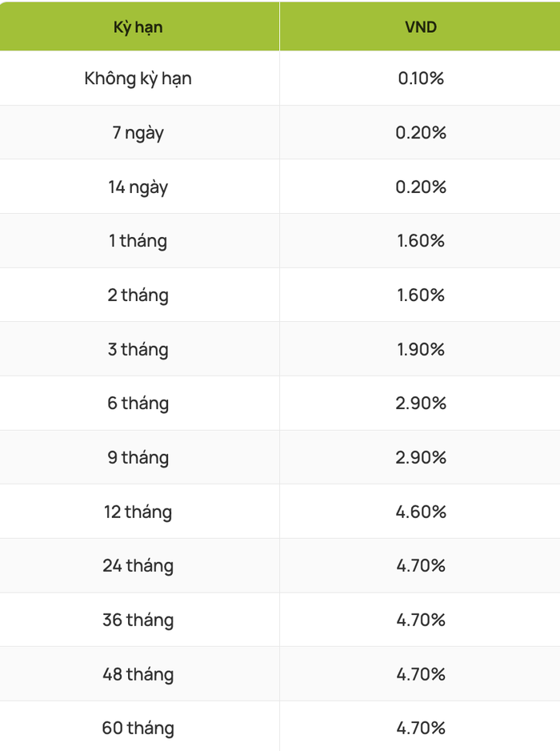The image size is (560, 751).
Task: Click the 0.10% interest rate cell
Action: [421, 78]
